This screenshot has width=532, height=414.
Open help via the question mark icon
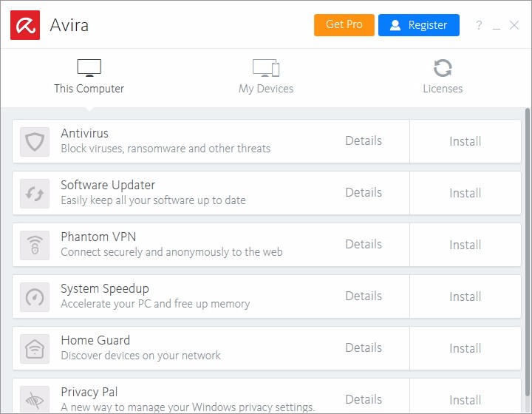click(479, 25)
